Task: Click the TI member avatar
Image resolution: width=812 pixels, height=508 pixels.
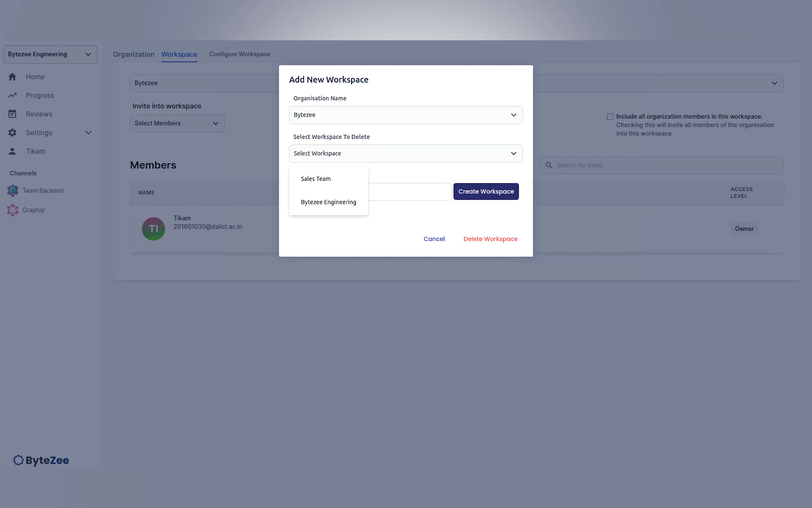Action: 153,229
